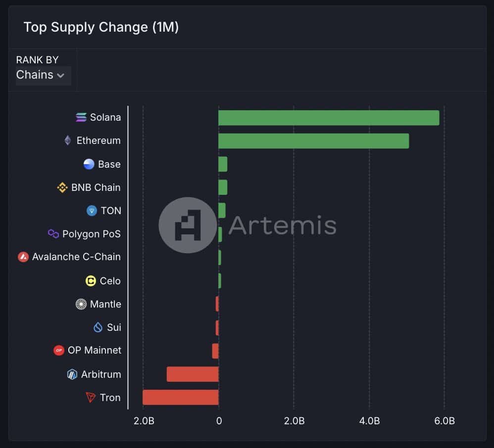The width and height of the screenshot is (494, 448).
Task: Click the Ethereum diamond icon
Action: 67,140
